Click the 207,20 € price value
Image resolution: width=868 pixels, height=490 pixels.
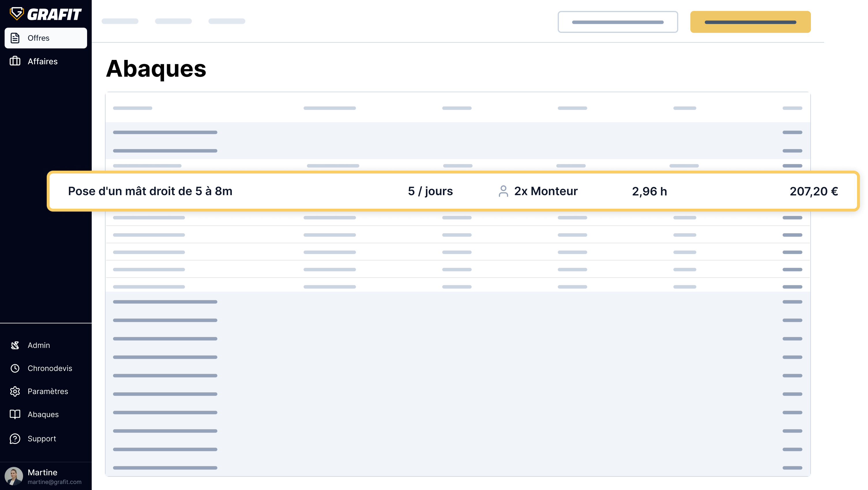[x=813, y=191]
